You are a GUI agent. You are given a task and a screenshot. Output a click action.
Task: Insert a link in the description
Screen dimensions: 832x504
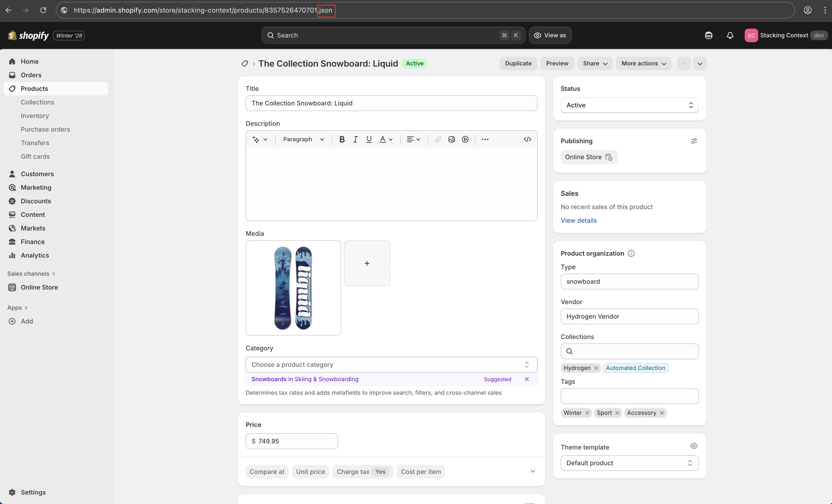pyautogui.click(x=438, y=139)
